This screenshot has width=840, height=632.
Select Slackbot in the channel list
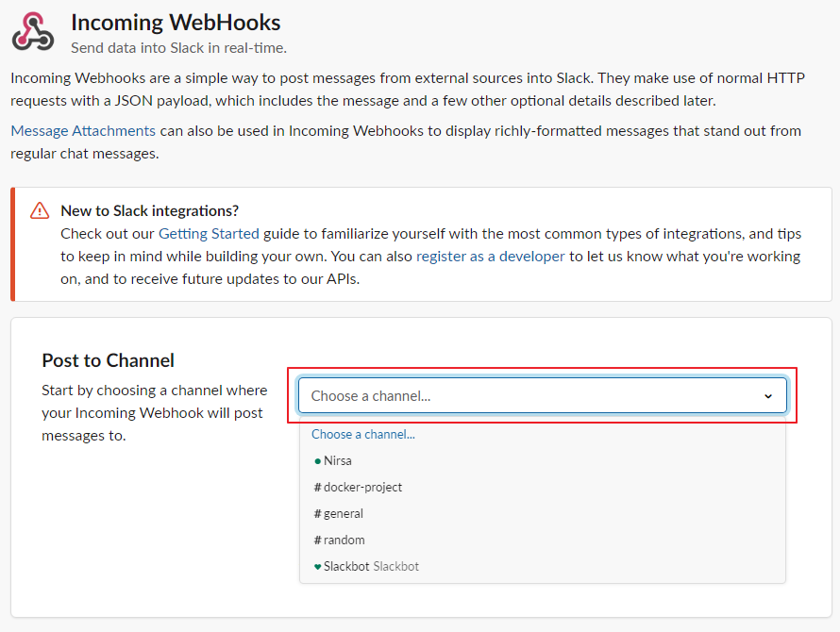click(542, 566)
